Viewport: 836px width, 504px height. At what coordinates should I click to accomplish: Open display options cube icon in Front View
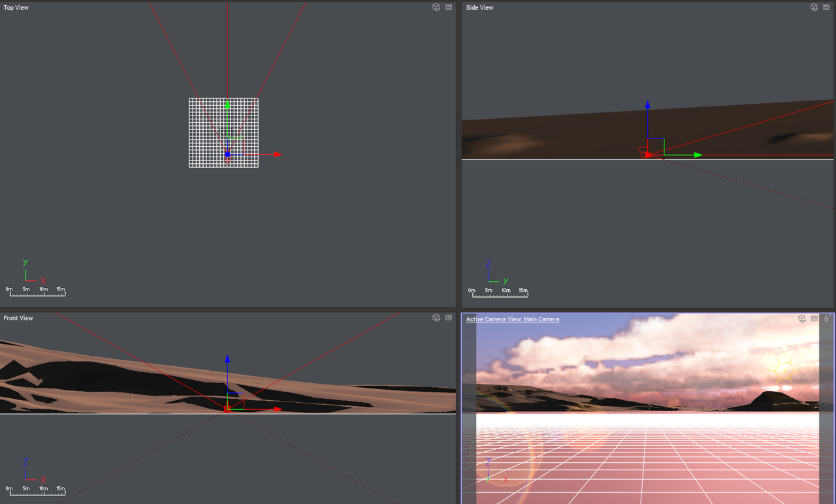tap(436, 317)
